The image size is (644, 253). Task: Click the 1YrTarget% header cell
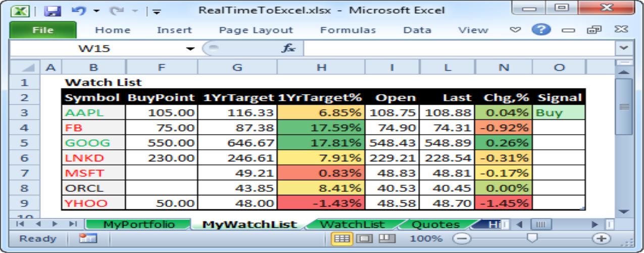point(321,97)
